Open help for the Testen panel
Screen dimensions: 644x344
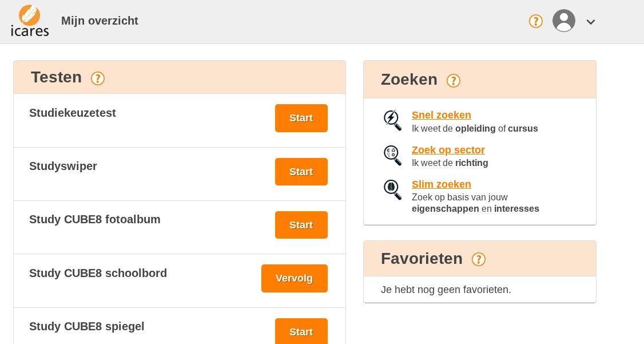98,78
